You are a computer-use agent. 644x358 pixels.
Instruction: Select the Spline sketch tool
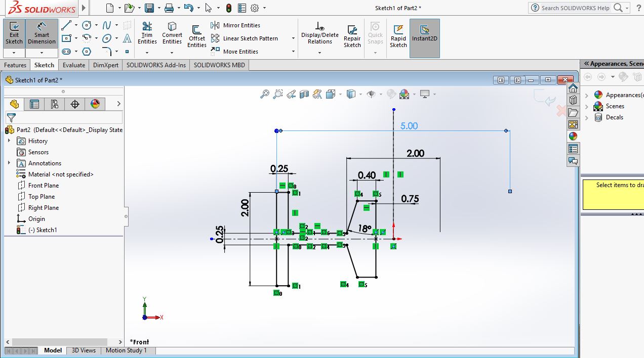click(107, 25)
